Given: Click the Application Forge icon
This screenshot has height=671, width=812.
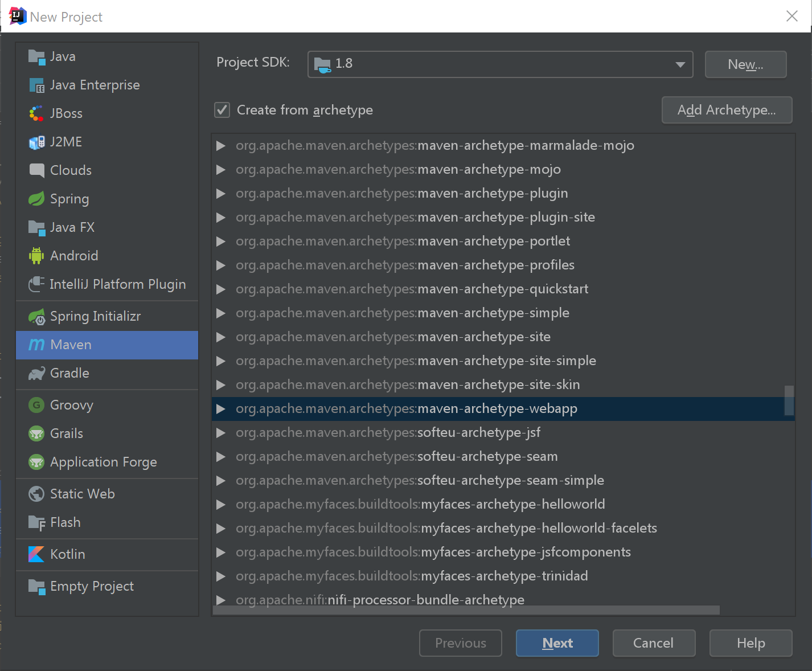Looking at the screenshot, I should click(x=36, y=462).
